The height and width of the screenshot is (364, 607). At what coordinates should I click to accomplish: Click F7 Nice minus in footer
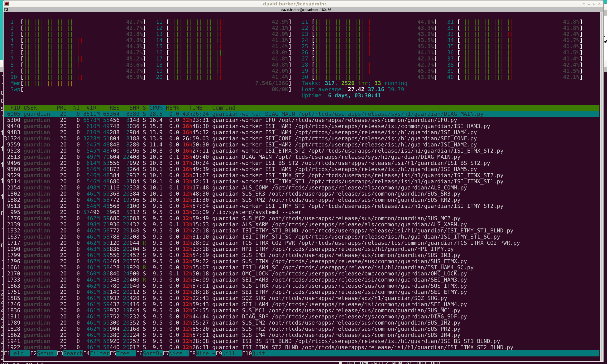pos(176,353)
